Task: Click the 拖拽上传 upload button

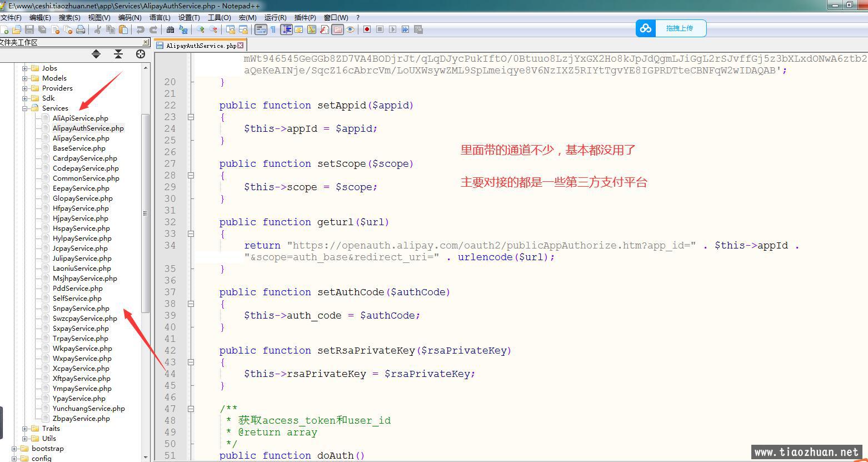Action: click(671, 28)
